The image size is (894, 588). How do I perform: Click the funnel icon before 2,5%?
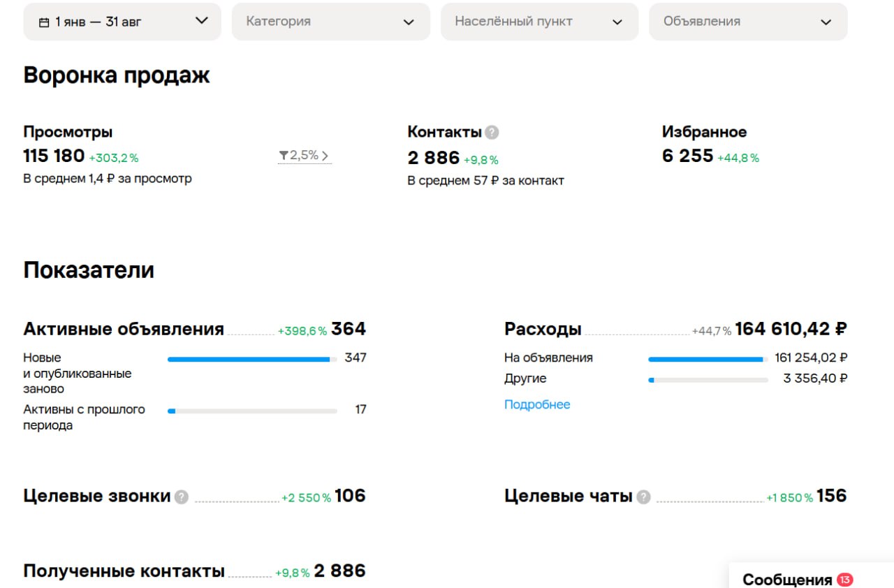[x=284, y=155]
